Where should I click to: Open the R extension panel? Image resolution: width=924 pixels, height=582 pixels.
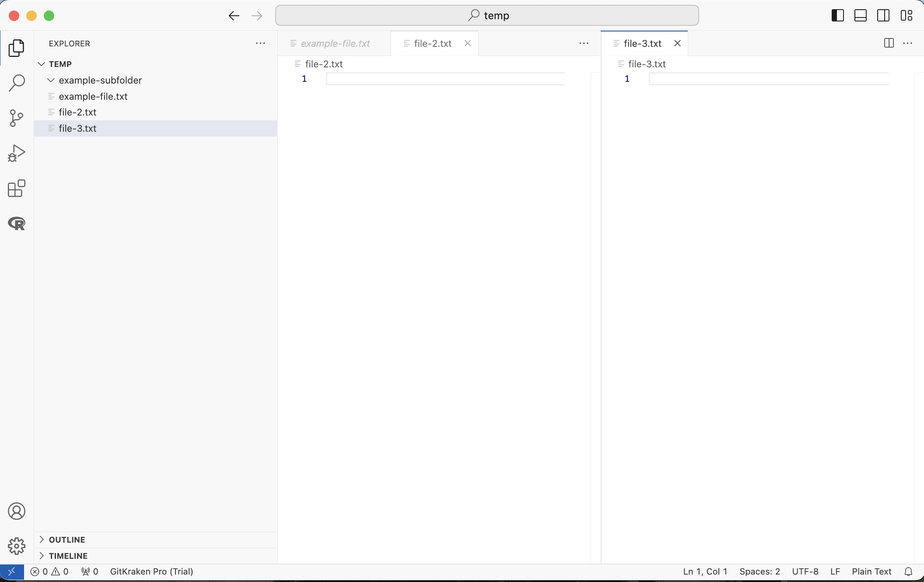pyautogui.click(x=17, y=224)
